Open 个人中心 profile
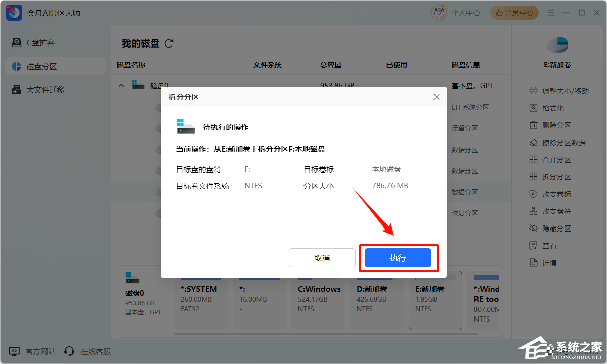The width and height of the screenshot is (607, 364). [x=466, y=13]
